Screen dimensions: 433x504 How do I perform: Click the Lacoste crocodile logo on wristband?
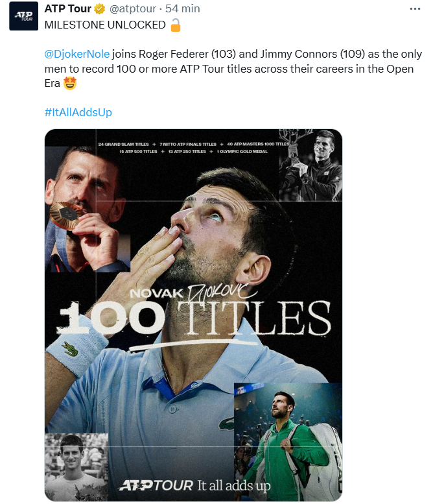coord(70,349)
